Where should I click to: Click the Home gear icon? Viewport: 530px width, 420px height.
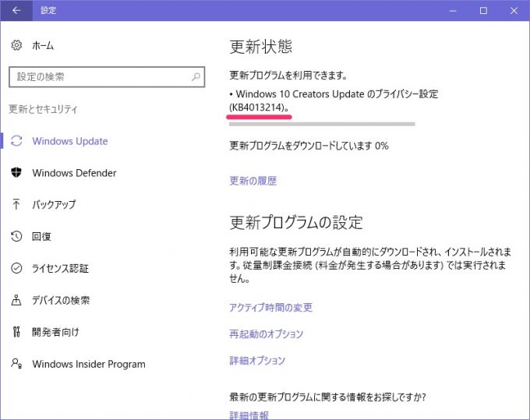(16, 45)
